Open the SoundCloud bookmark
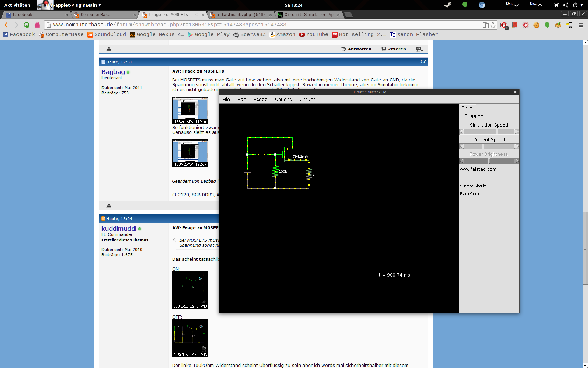Viewport: 588px width, 368px height. [106, 34]
